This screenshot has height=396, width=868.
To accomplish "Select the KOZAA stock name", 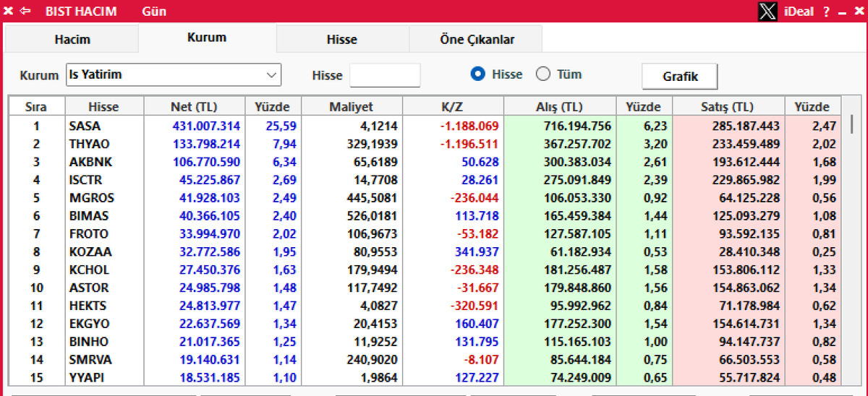I will tap(90, 251).
